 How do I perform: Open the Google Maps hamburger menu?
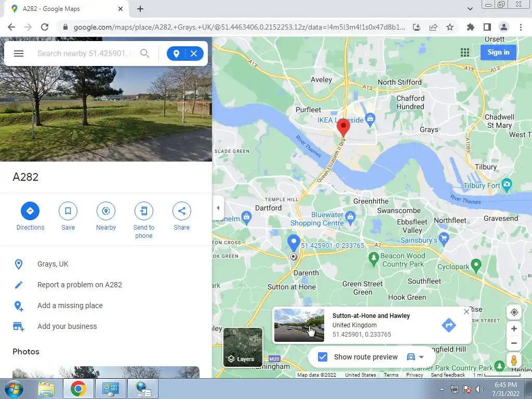coord(19,54)
